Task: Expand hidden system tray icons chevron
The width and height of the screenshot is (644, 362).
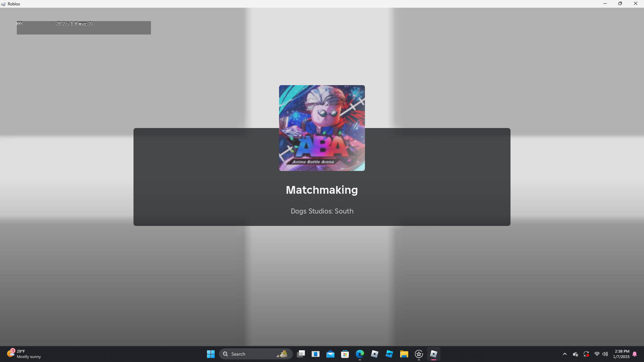Action: pos(565,354)
